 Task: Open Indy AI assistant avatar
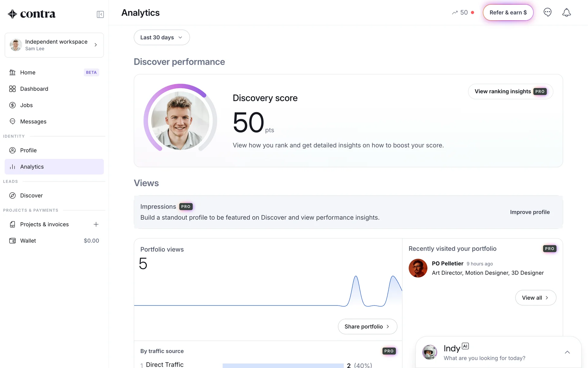coord(430,352)
